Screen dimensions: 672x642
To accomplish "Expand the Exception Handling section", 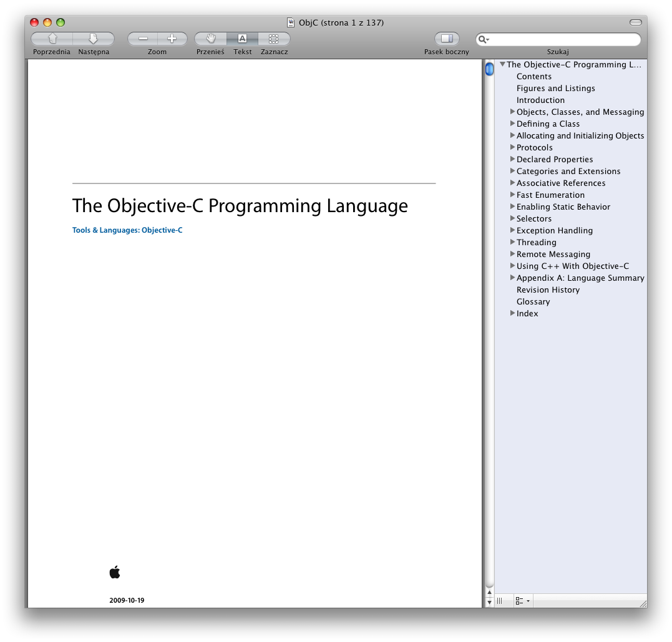I will coord(512,230).
